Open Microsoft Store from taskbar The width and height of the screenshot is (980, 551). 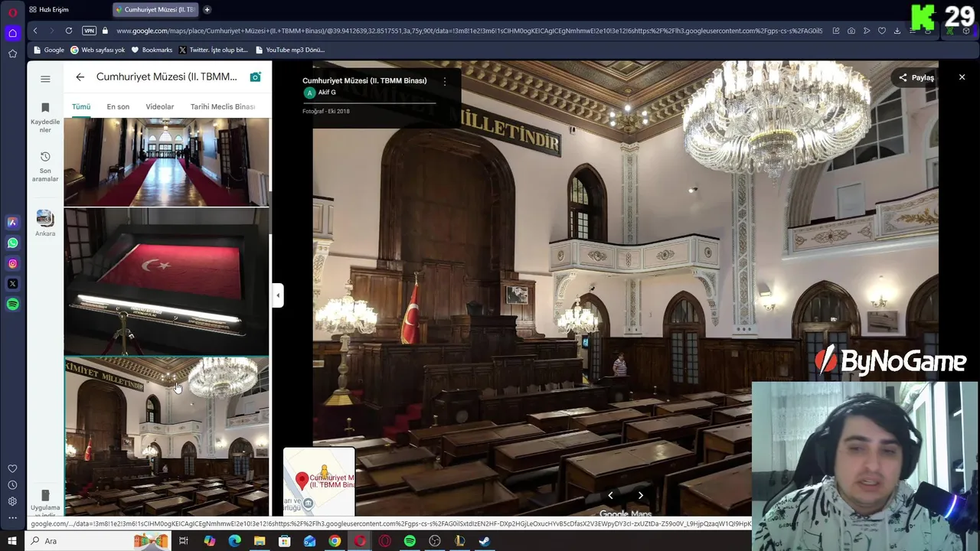pyautogui.click(x=284, y=541)
